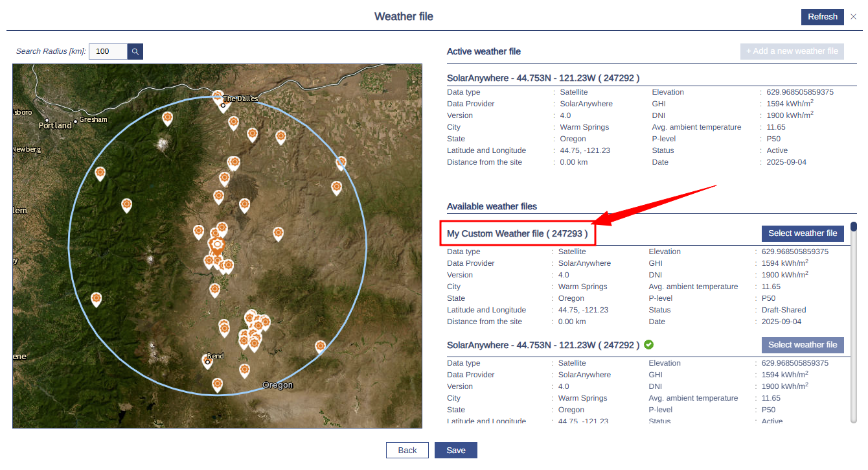The image size is (868, 470).
Task: Click the Search Radius input showing 100
Action: (x=108, y=51)
